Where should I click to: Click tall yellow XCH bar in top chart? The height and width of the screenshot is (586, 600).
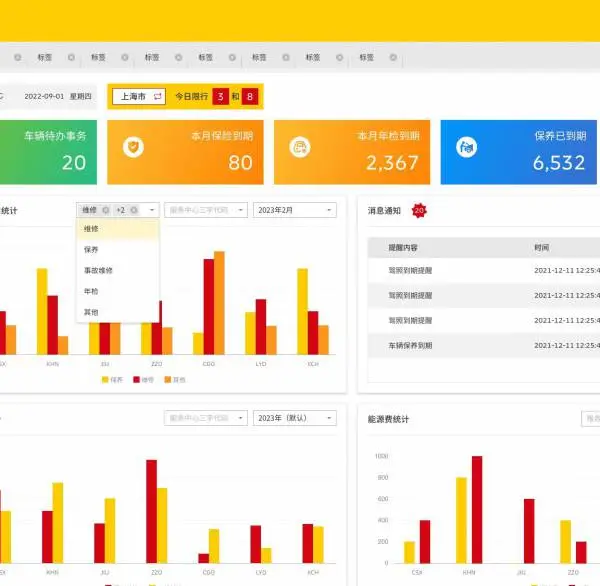[303, 312]
